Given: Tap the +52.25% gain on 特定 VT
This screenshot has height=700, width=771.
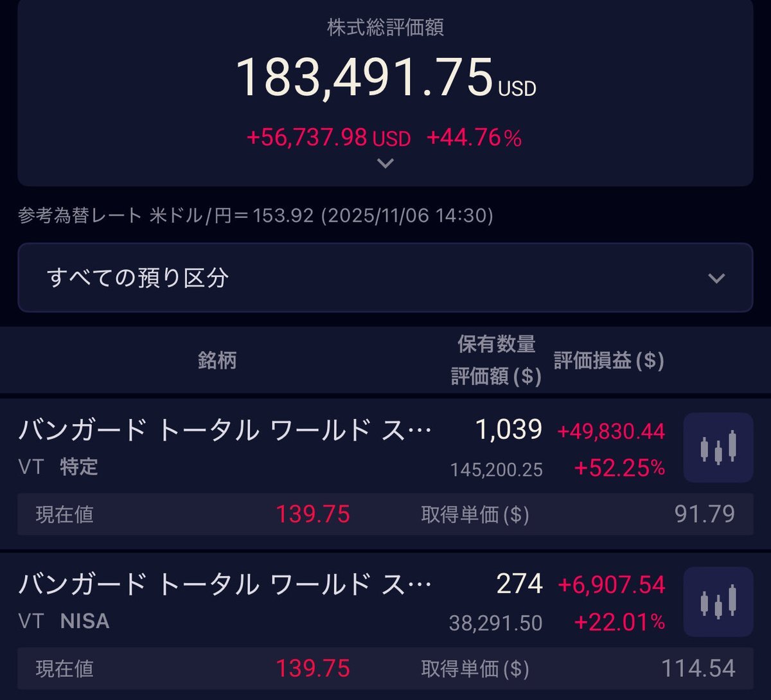Looking at the screenshot, I should point(619,468).
